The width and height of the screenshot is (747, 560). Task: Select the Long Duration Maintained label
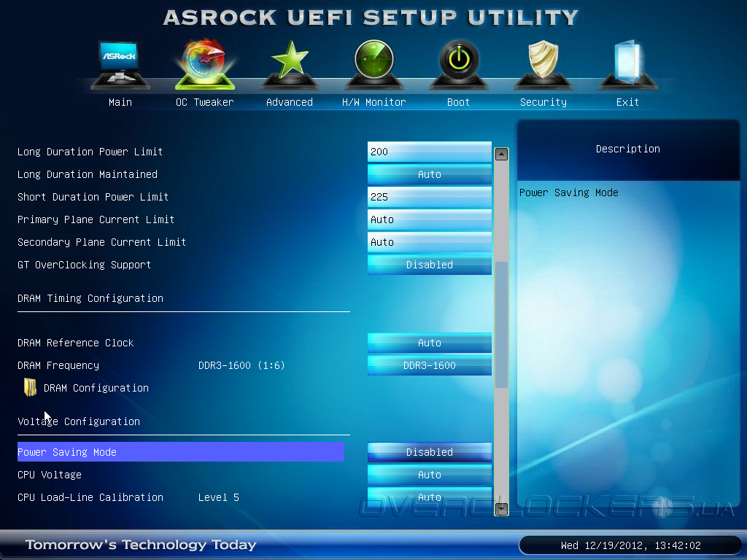point(88,174)
